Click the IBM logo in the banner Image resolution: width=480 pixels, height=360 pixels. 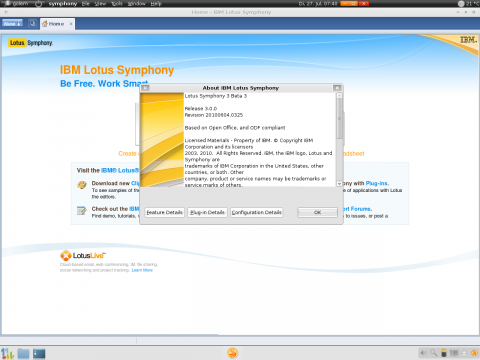click(x=468, y=40)
